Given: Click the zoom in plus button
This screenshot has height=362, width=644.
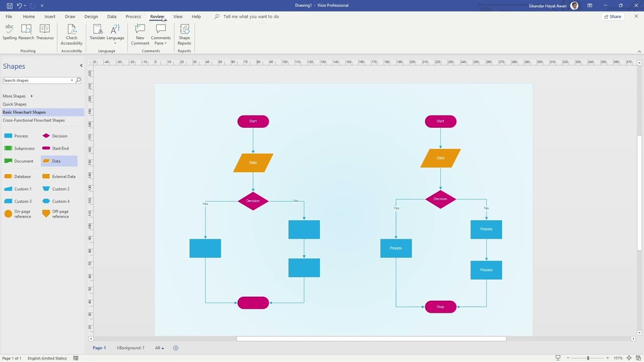Looking at the screenshot, I should point(607,358).
